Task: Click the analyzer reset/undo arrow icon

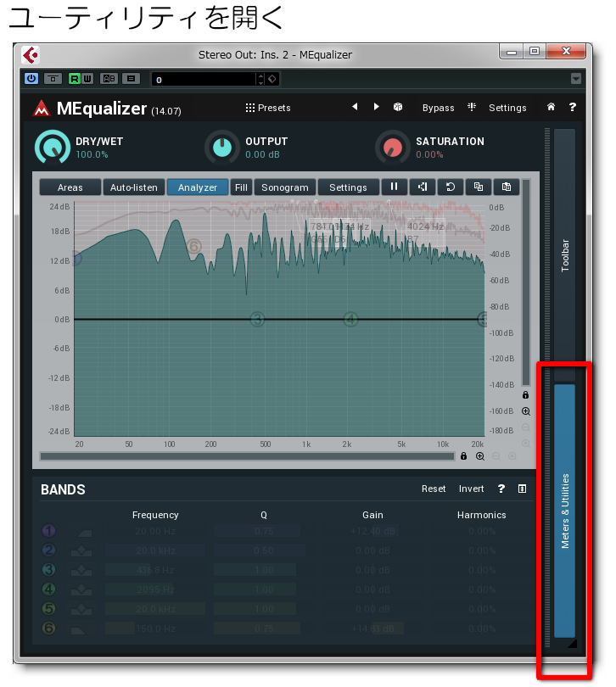Action: [451, 187]
